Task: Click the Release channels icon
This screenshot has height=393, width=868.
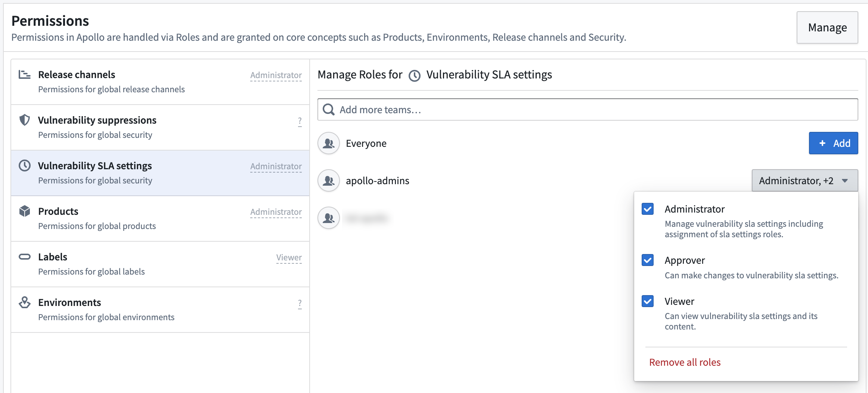Action: click(x=25, y=74)
